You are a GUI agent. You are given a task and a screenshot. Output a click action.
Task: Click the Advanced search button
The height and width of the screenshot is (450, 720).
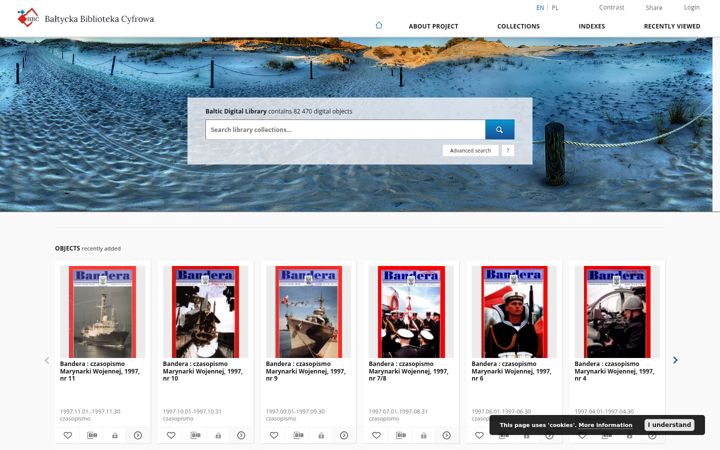(470, 151)
